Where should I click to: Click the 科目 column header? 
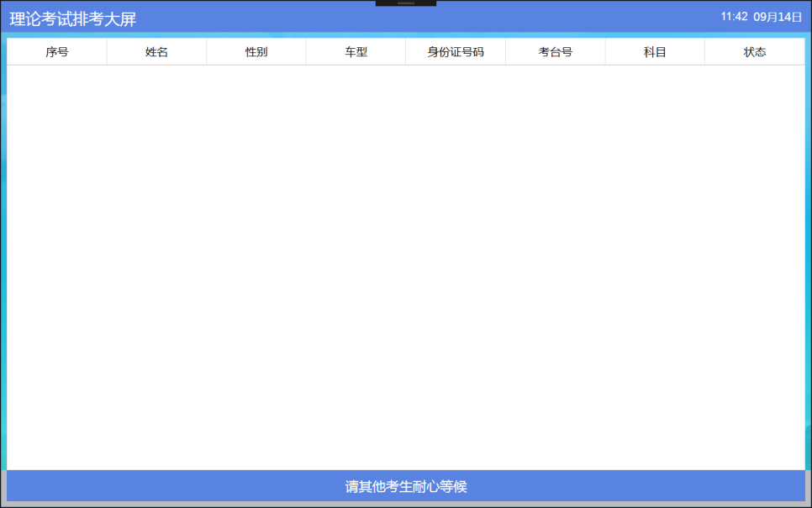(655, 52)
